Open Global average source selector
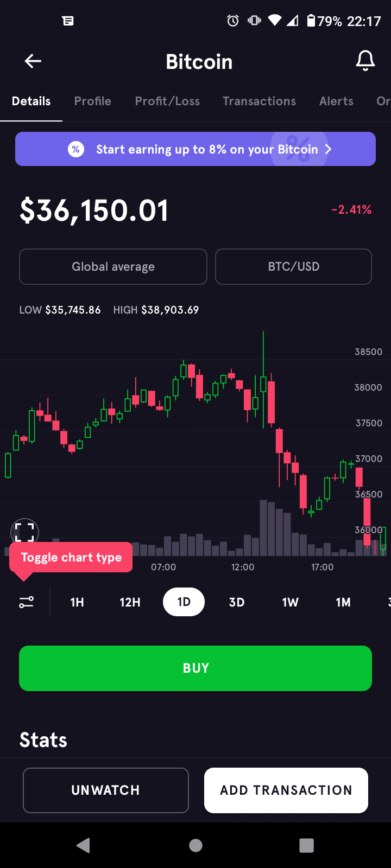The width and height of the screenshot is (391, 868). click(x=113, y=266)
